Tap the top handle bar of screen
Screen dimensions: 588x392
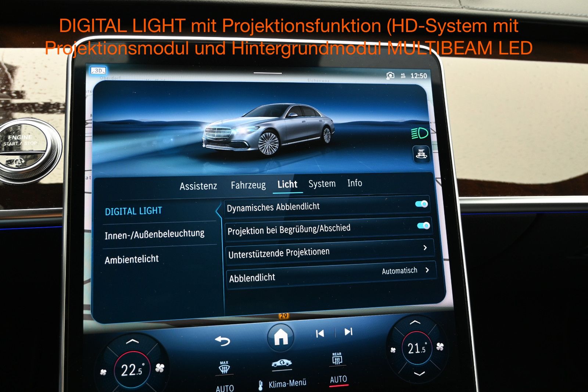click(x=268, y=73)
